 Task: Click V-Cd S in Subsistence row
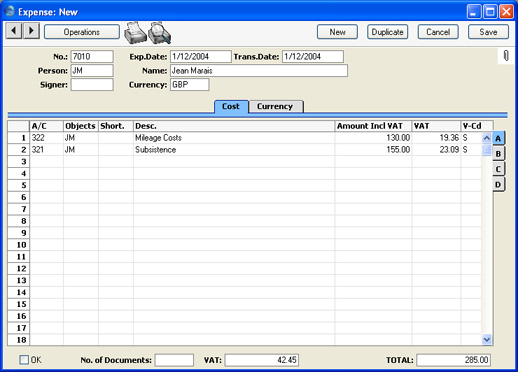(x=471, y=150)
